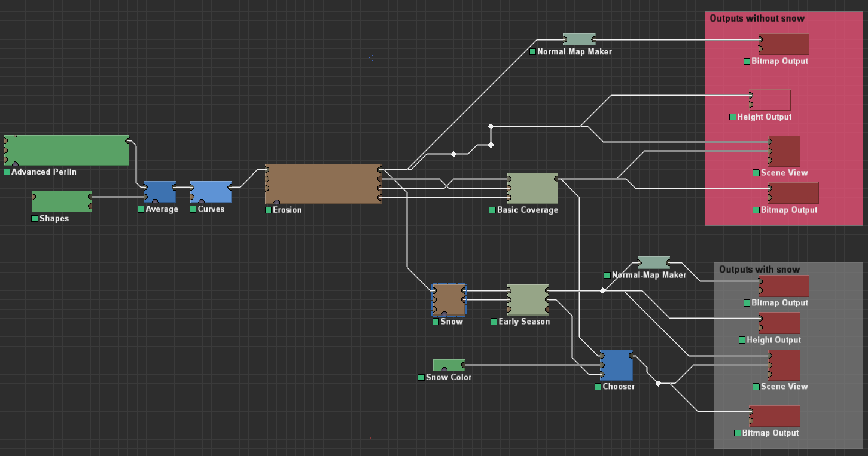Select the Curves filter node

(211, 192)
